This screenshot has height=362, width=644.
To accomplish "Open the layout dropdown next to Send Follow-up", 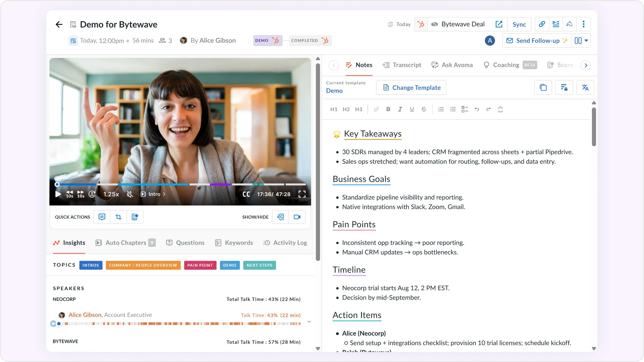I will pyautogui.click(x=581, y=40).
